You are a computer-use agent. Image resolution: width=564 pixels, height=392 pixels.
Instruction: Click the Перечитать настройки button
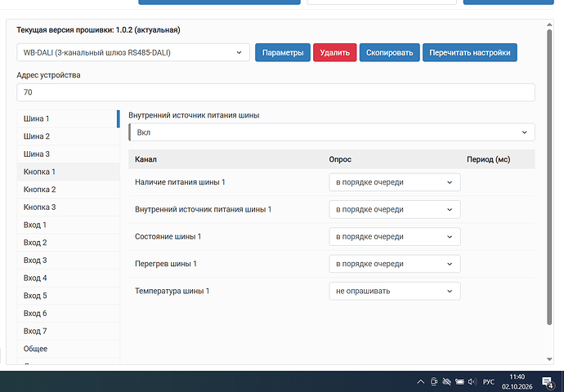470,52
